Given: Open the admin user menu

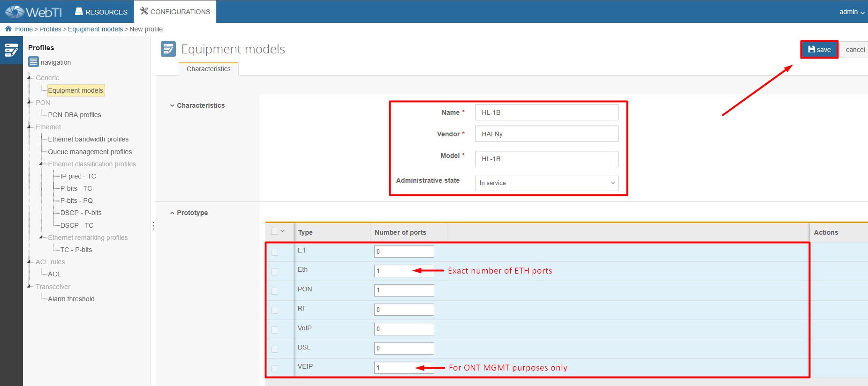Looking at the screenshot, I should [852, 12].
